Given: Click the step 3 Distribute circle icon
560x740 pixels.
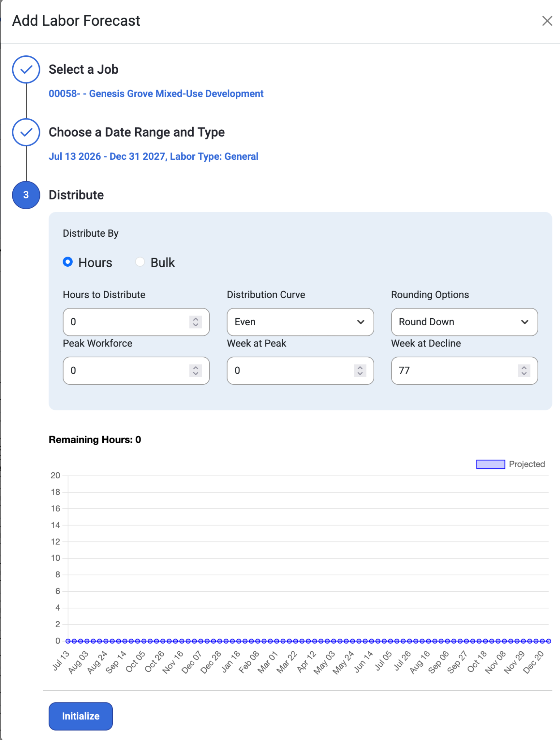Looking at the screenshot, I should coord(26,195).
